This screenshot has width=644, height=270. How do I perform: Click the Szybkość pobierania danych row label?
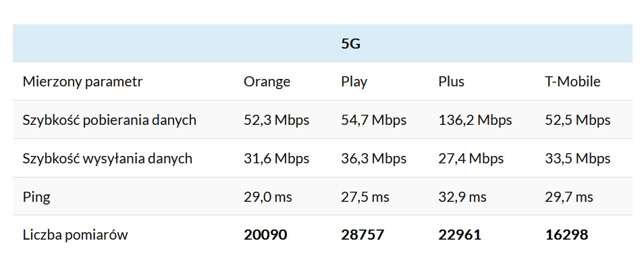(109, 120)
